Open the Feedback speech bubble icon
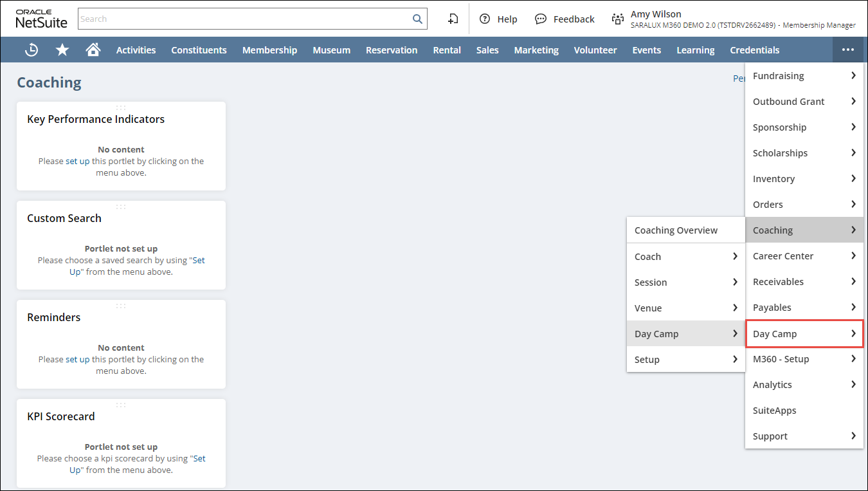 541,19
